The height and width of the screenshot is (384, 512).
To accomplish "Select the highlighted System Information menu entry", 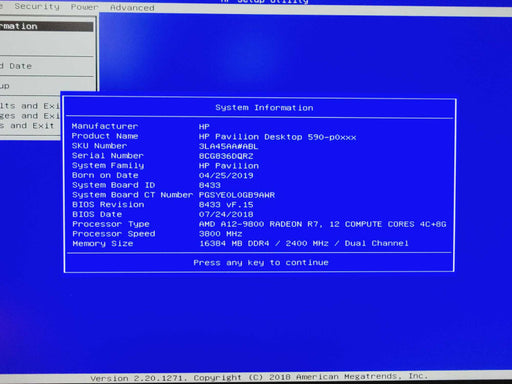I will pyautogui.click(x=46, y=26).
